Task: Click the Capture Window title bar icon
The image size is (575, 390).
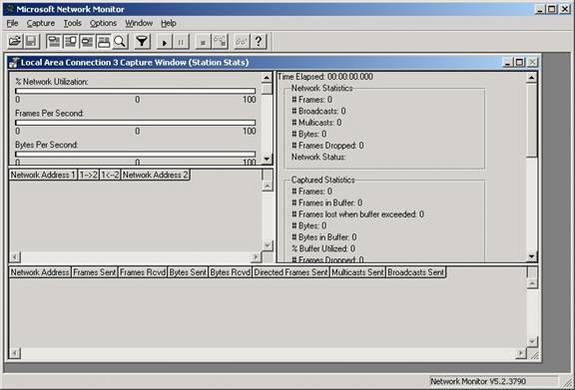Action: coord(14,63)
